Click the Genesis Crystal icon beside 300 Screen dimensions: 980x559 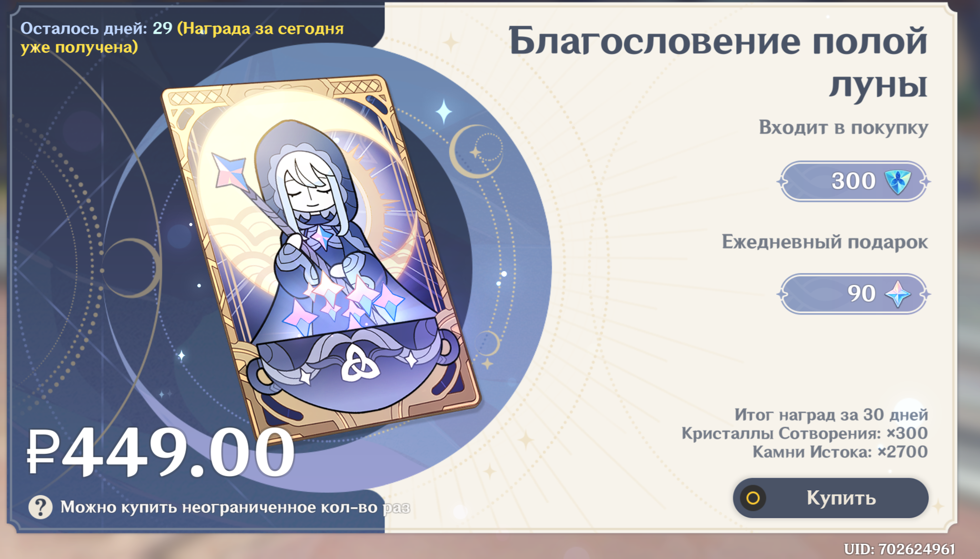pyautogui.click(x=898, y=182)
